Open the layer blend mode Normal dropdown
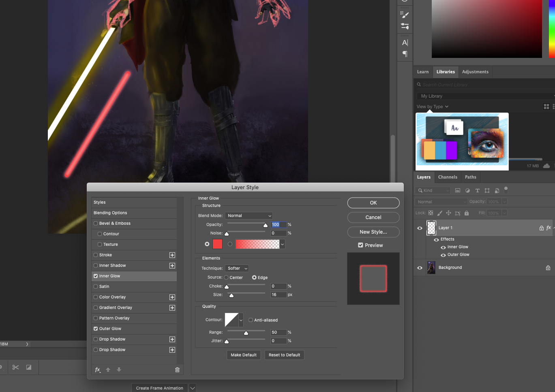The height and width of the screenshot is (392, 555). point(441,202)
